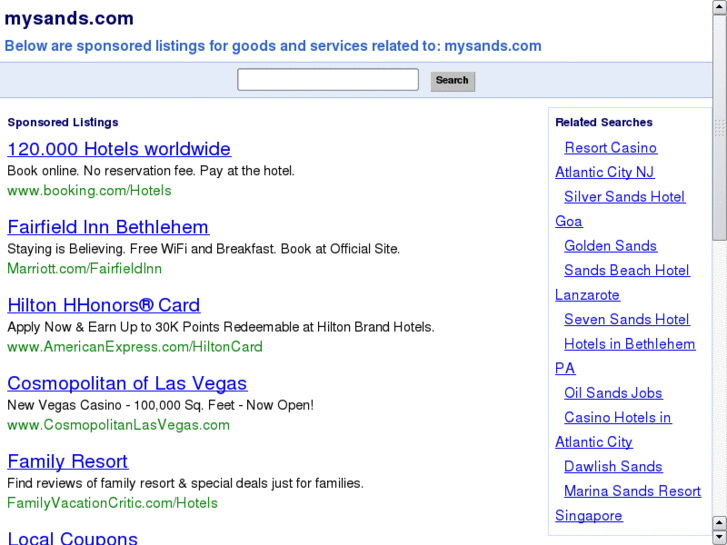
Task: Select Marina Sands Resort related search
Action: pos(632,491)
